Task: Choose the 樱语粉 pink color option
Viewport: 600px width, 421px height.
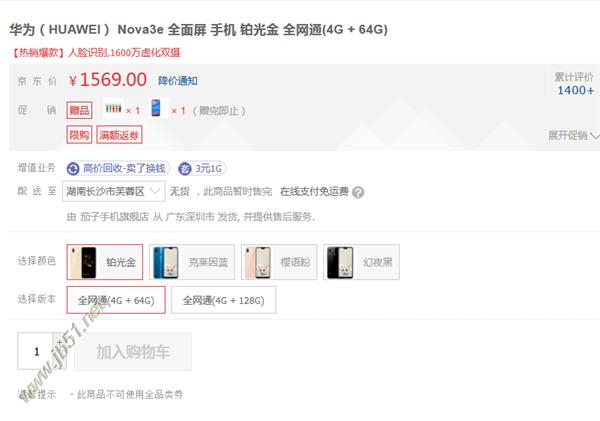Action: [x=279, y=262]
